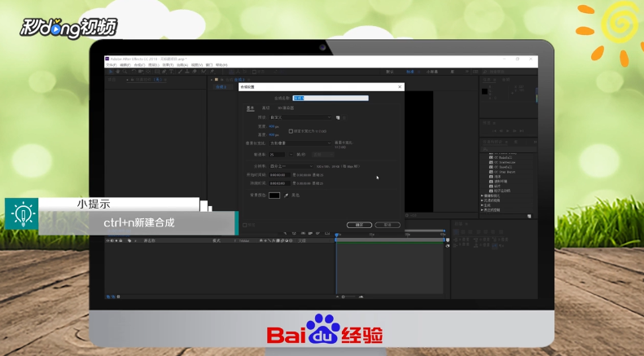Image resolution: width=644 pixels, height=356 pixels.
Task: Switch to 小屏幕 workspace
Action: pyautogui.click(x=432, y=72)
